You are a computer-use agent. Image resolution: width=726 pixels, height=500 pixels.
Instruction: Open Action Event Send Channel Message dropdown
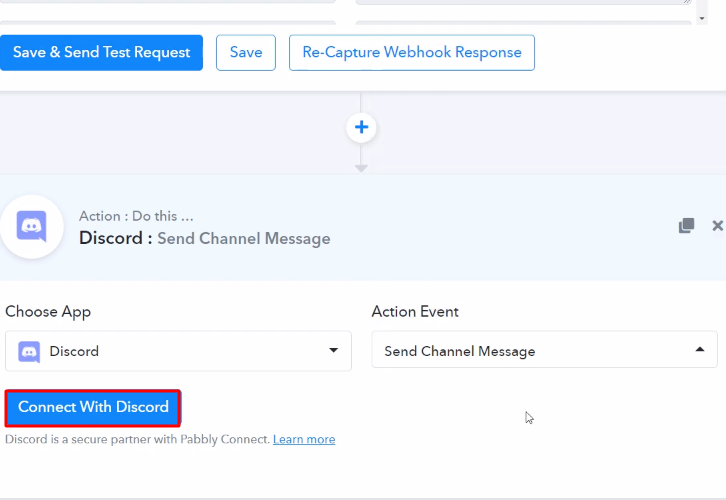(x=544, y=350)
